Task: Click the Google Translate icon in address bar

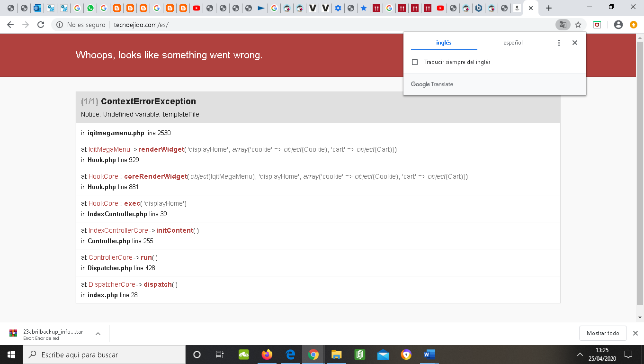Action: 563,25
